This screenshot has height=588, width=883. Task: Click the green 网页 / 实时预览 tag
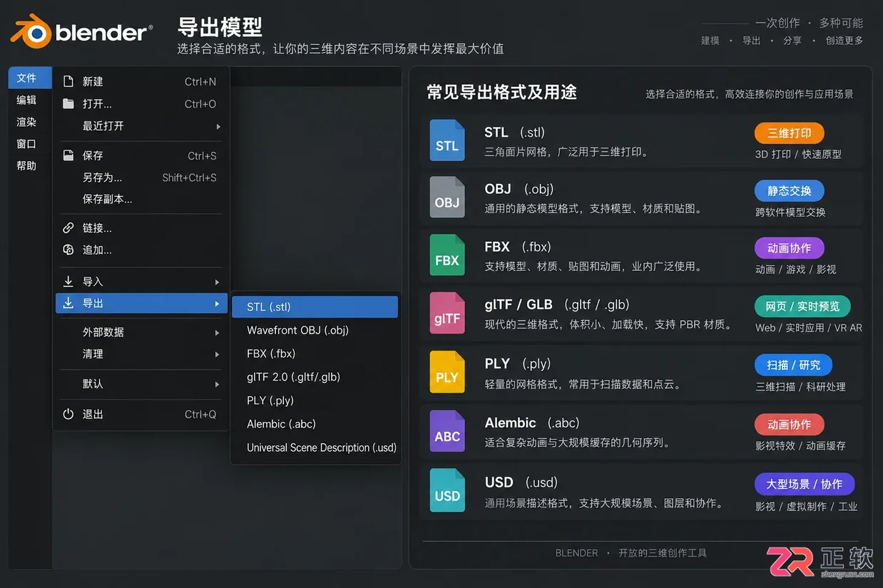(x=802, y=306)
